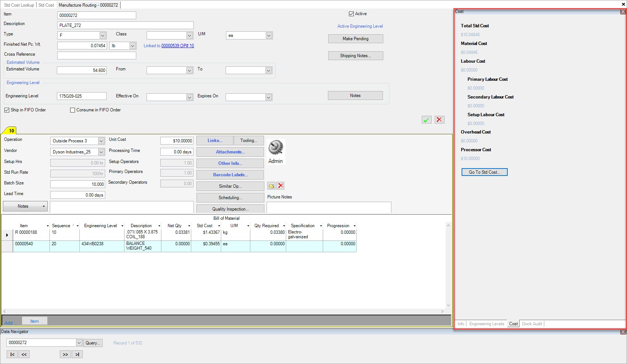The width and height of the screenshot is (627, 364).
Task: Close the Data Navigator panel
Action: pos(623,332)
